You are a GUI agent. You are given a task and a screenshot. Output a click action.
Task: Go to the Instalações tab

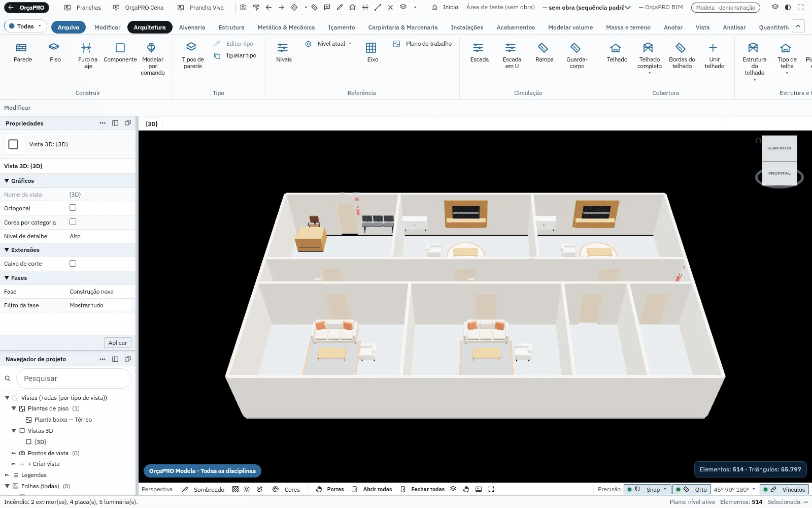(x=467, y=27)
